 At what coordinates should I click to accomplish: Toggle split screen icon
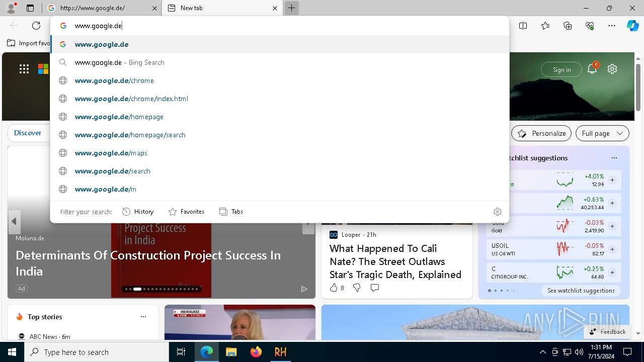523,26
